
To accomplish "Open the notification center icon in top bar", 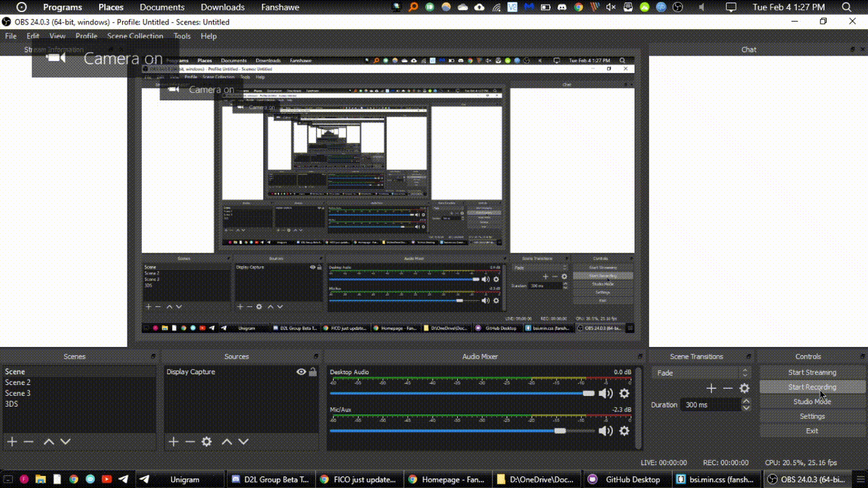I will pos(730,7).
